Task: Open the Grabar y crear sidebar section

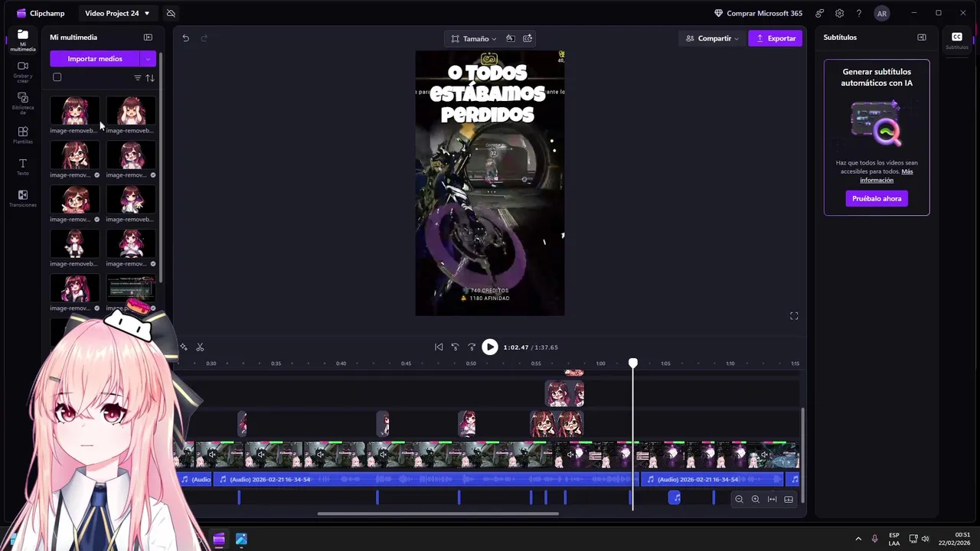Action: [22, 72]
